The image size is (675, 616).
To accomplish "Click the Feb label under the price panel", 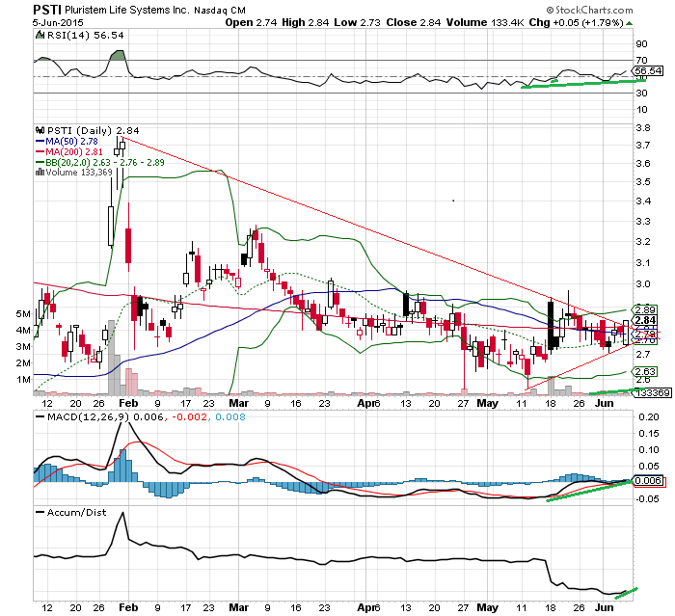I will pyautogui.click(x=128, y=403).
